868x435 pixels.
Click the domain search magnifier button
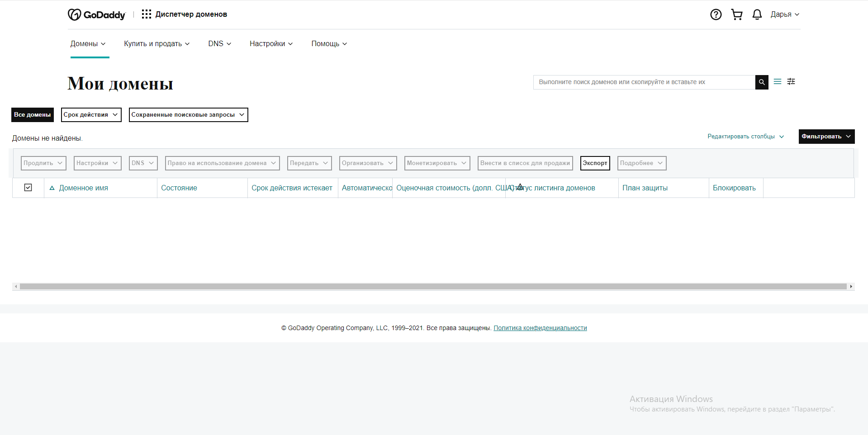pos(762,82)
